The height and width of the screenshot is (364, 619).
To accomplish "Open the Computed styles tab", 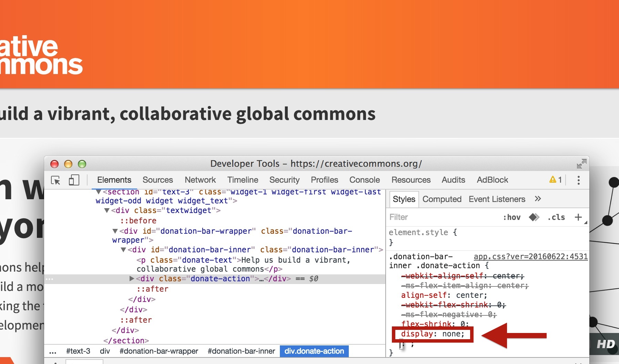I will [x=443, y=199].
